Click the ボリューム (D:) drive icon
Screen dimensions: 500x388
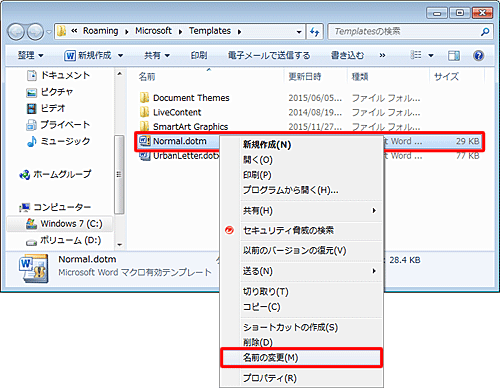[x=31, y=242]
